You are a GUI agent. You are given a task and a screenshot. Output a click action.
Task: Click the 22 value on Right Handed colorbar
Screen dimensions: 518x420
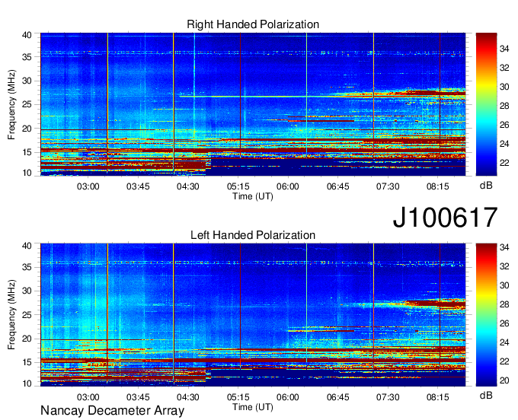504,163
